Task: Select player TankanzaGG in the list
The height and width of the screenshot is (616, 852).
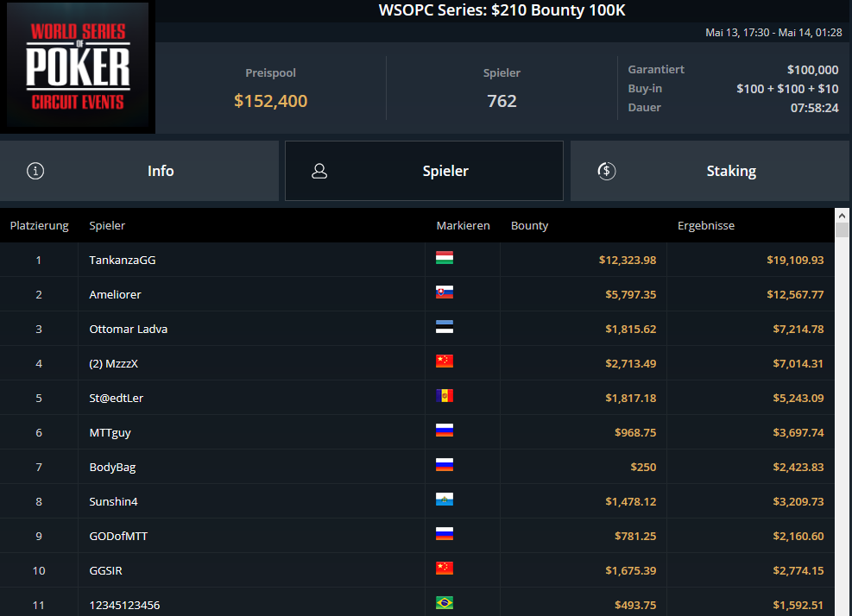Action: (123, 261)
